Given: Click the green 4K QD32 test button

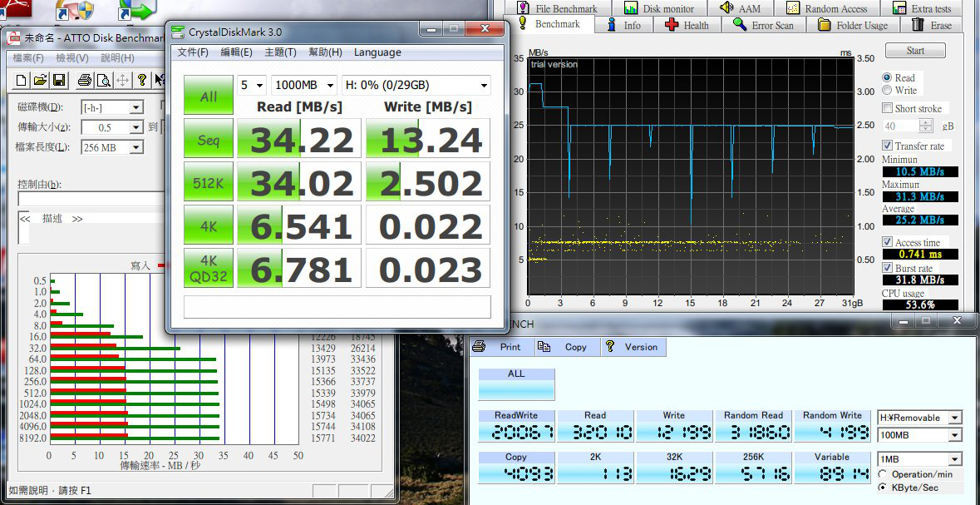Looking at the screenshot, I should point(209,268).
